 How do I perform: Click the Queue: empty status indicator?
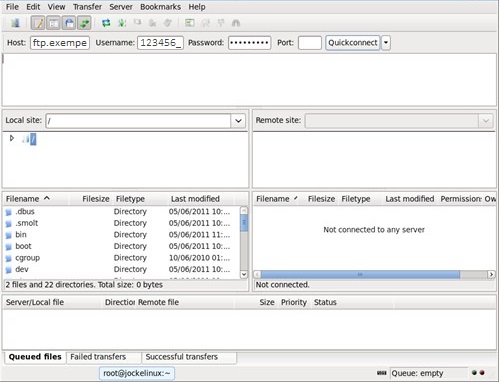tap(429, 373)
